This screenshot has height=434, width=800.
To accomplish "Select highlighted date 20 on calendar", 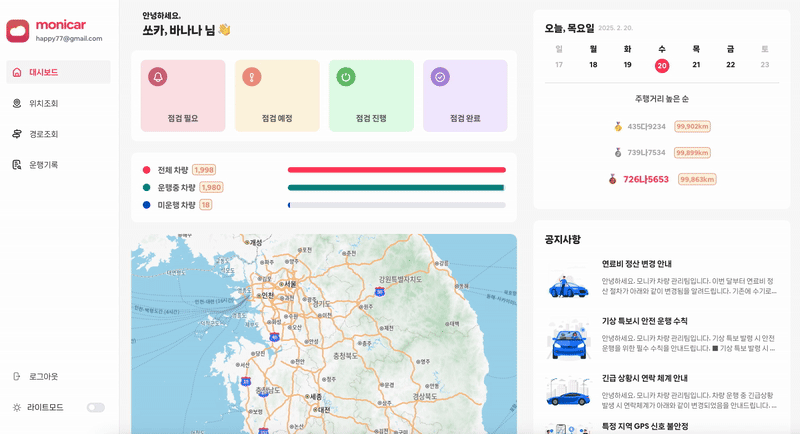I will tap(662, 65).
